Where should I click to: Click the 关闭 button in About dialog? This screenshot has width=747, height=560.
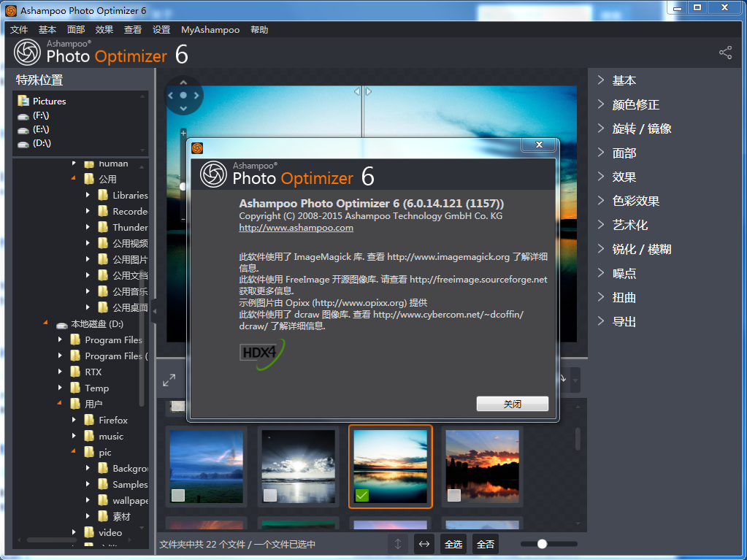pos(512,404)
